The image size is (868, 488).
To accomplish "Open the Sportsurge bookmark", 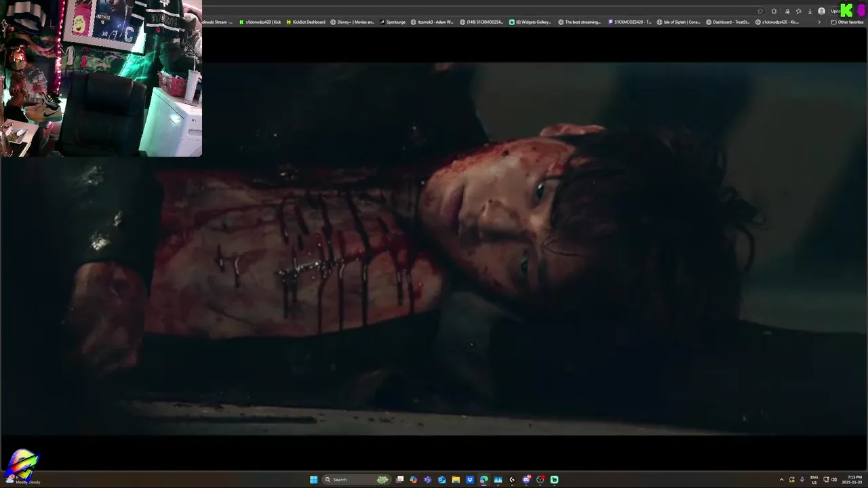I will tap(393, 22).
